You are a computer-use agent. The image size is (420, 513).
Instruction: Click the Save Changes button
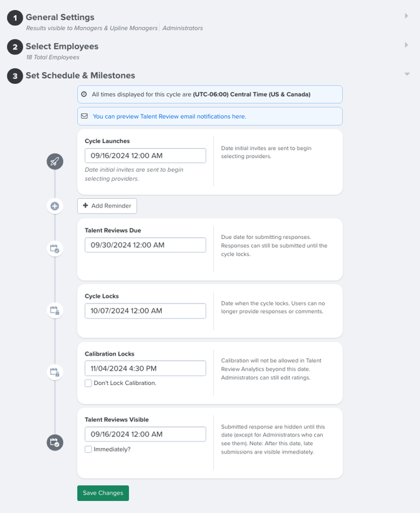[103, 493]
